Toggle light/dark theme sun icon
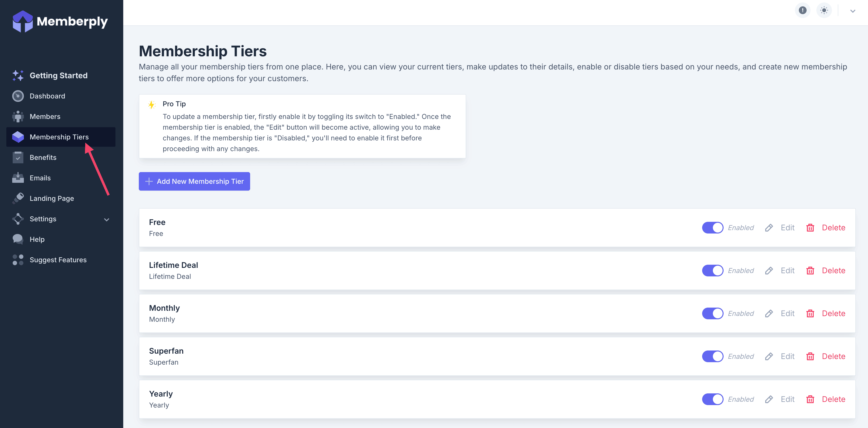The height and width of the screenshot is (428, 868). tap(824, 10)
